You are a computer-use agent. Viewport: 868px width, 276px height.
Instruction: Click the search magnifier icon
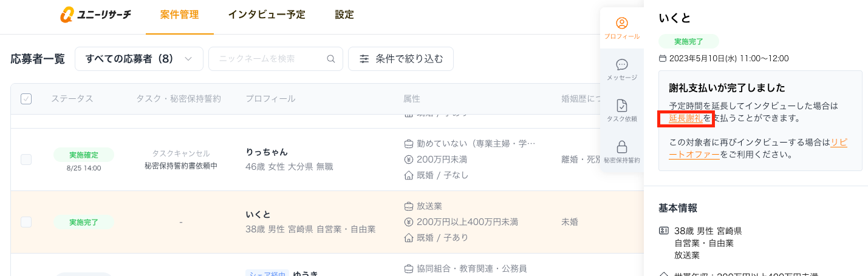[x=331, y=59]
